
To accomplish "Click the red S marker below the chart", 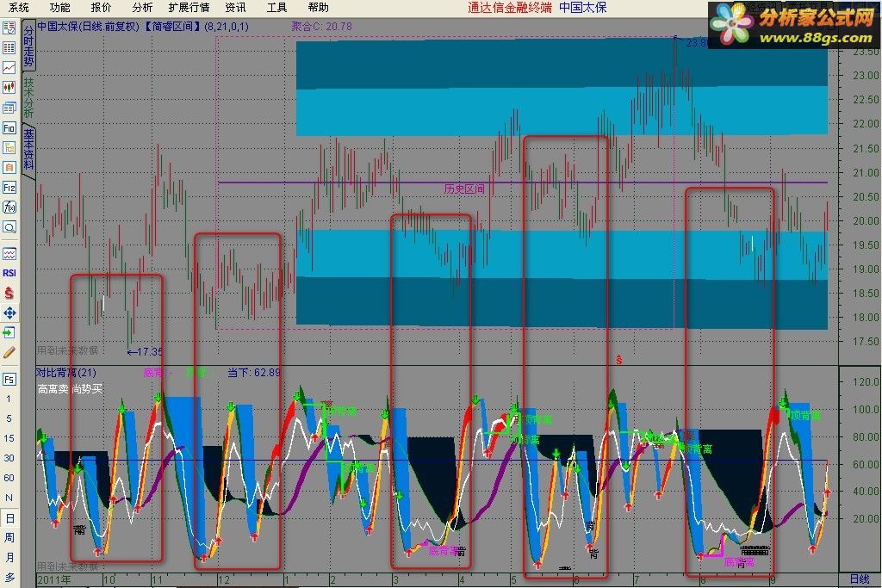I will (x=618, y=360).
